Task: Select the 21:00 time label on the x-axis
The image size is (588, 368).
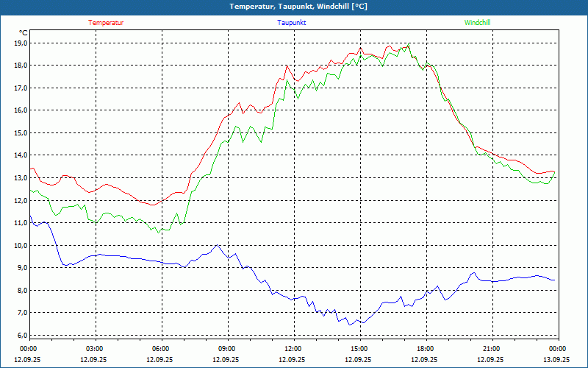Action: [x=491, y=349]
